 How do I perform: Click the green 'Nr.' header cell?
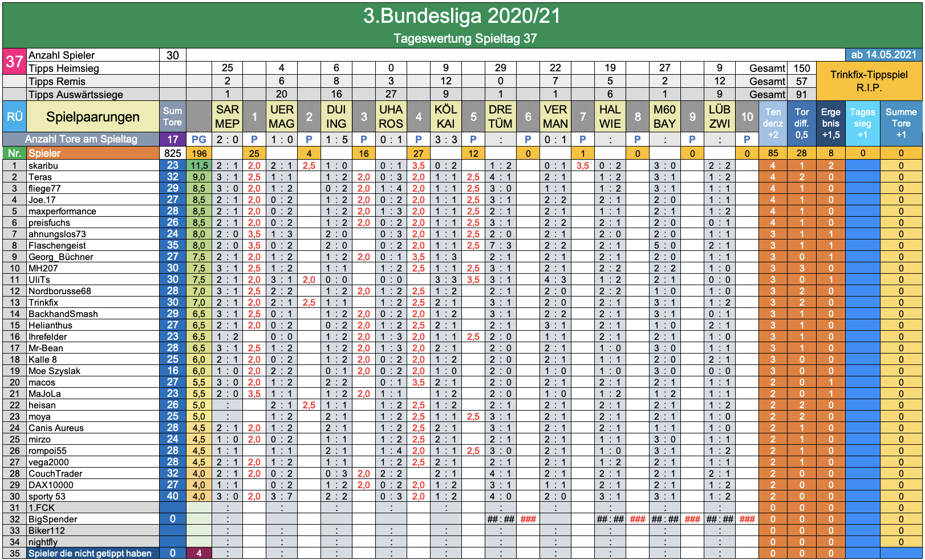pos(14,153)
